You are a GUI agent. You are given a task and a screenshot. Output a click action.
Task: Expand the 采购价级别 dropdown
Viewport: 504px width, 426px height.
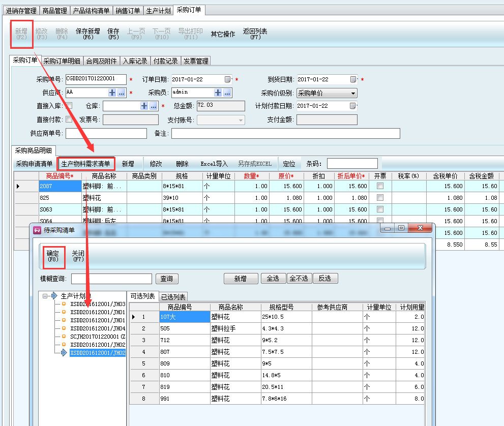[x=353, y=93]
